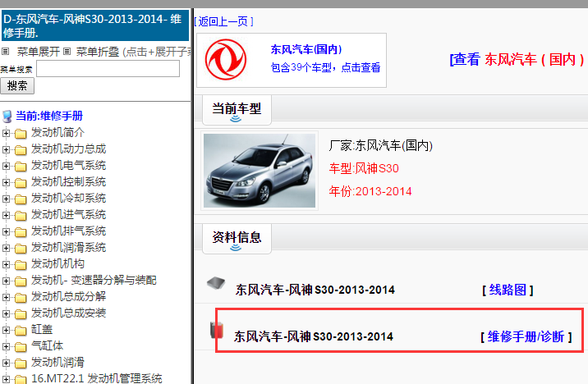The width and height of the screenshot is (588, 384).
Task: Click the 车型:风神S30 text
Action: [364, 168]
